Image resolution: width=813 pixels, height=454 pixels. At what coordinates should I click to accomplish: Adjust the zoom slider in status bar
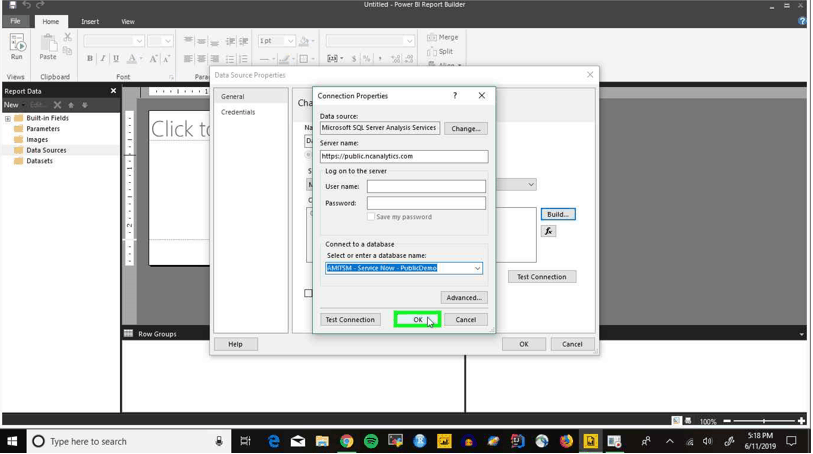click(x=764, y=421)
